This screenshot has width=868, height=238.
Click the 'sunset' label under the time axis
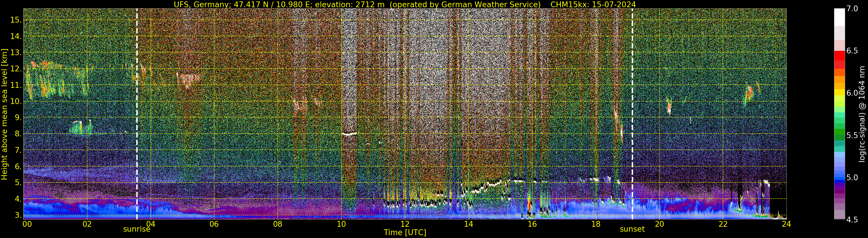tap(632, 229)
